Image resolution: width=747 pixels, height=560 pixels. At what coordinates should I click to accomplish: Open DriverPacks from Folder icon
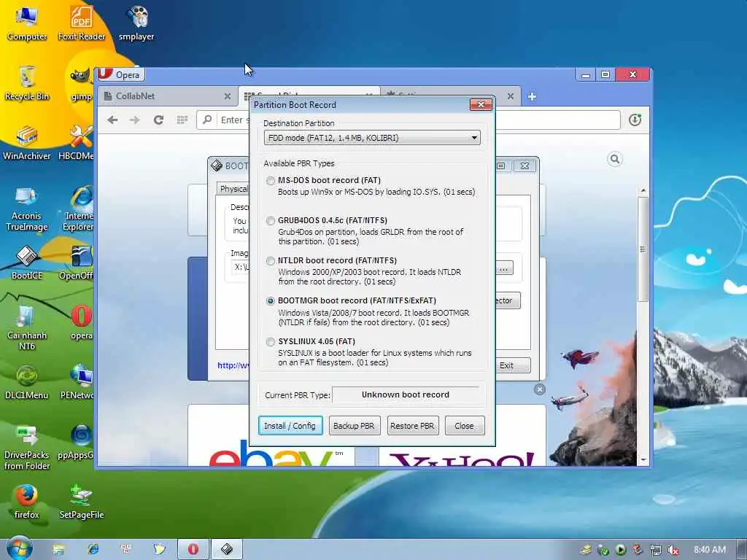(x=27, y=448)
